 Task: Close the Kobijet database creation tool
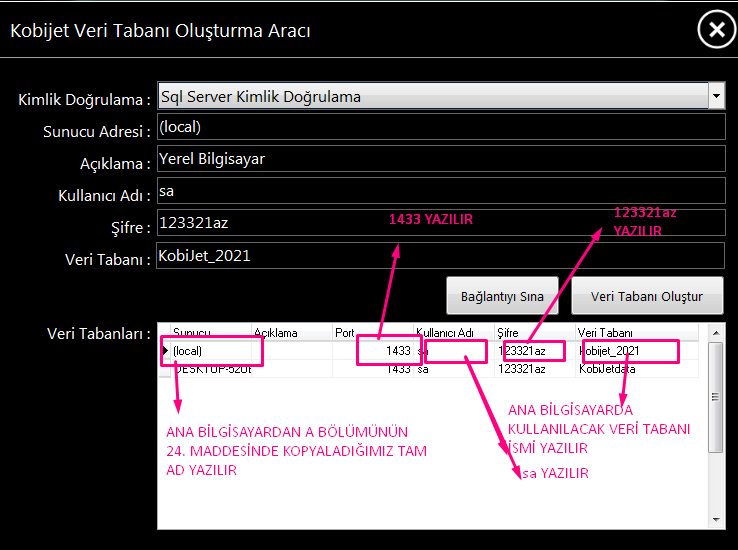click(x=716, y=30)
